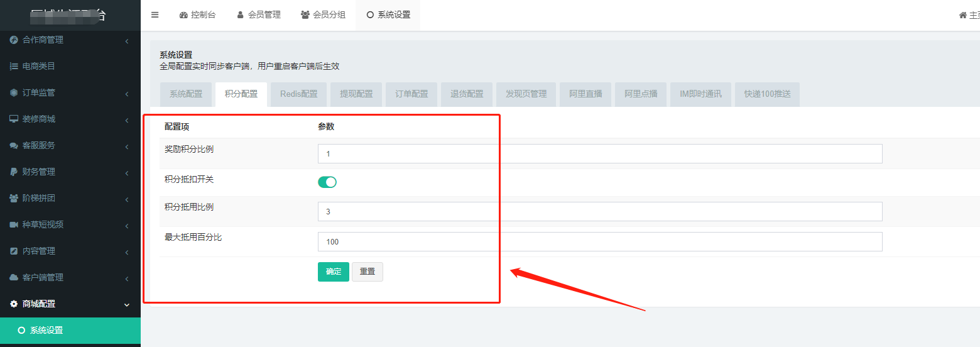Open the 提现配置 tab
Screen dimensions: 980x347
pyautogui.click(x=356, y=94)
